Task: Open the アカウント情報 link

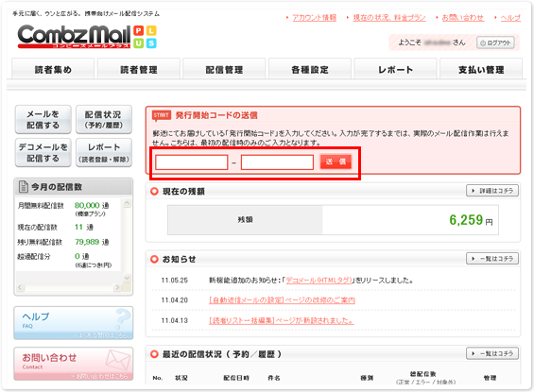Action: pos(315,18)
